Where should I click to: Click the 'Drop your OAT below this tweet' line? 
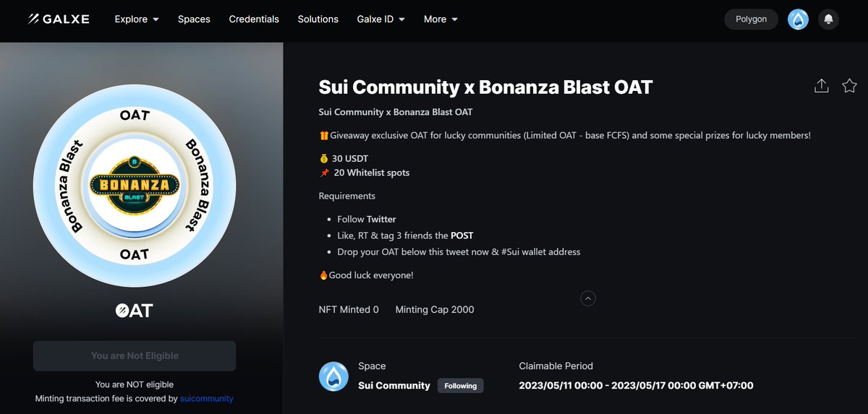pos(459,252)
